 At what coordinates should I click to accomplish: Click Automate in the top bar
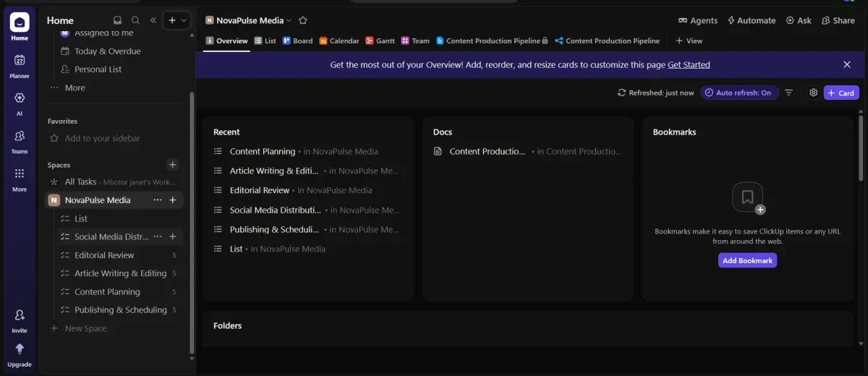coord(752,20)
